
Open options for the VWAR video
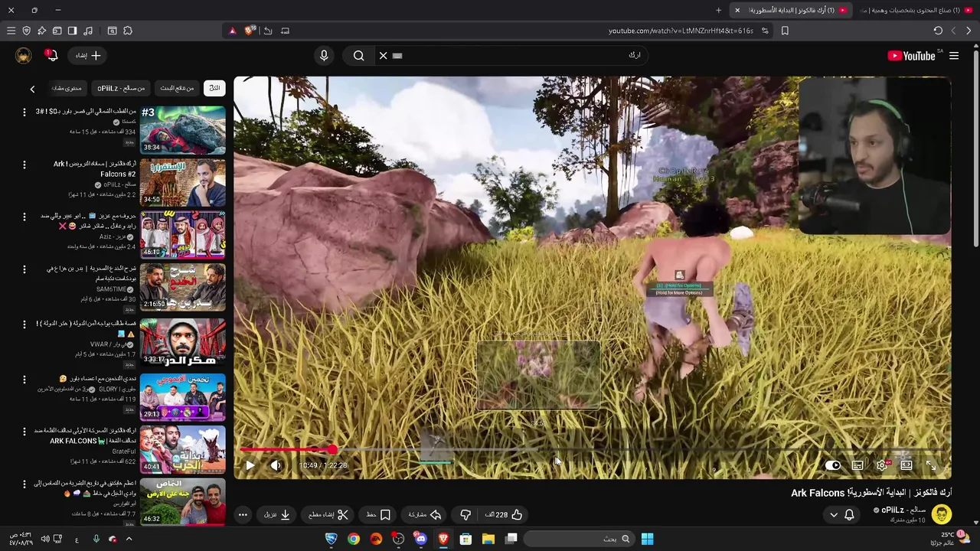click(x=24, y=324)
